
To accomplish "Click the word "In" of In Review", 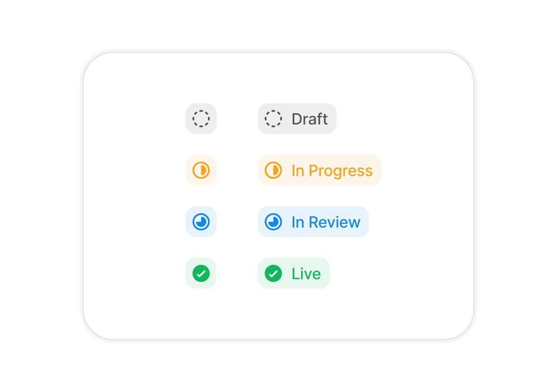I will pyautogui.click(x=298, y=222).
